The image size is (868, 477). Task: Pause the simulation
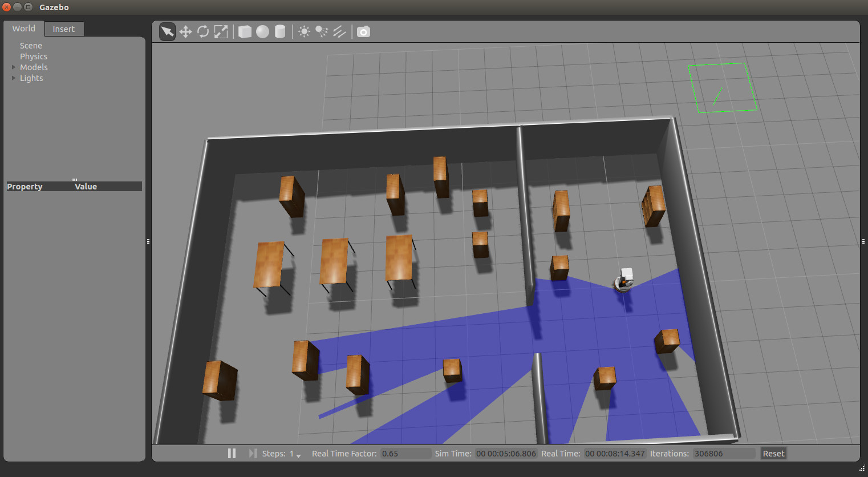click(232, 453)
